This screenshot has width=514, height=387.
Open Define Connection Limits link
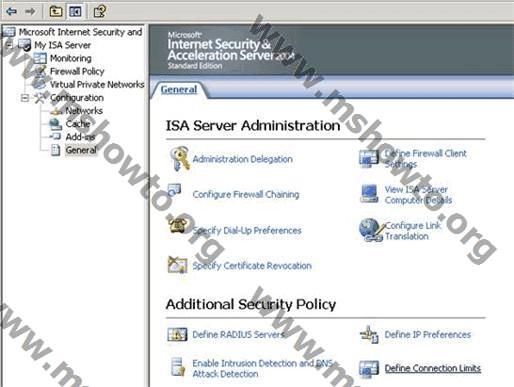tap(433, 368)
